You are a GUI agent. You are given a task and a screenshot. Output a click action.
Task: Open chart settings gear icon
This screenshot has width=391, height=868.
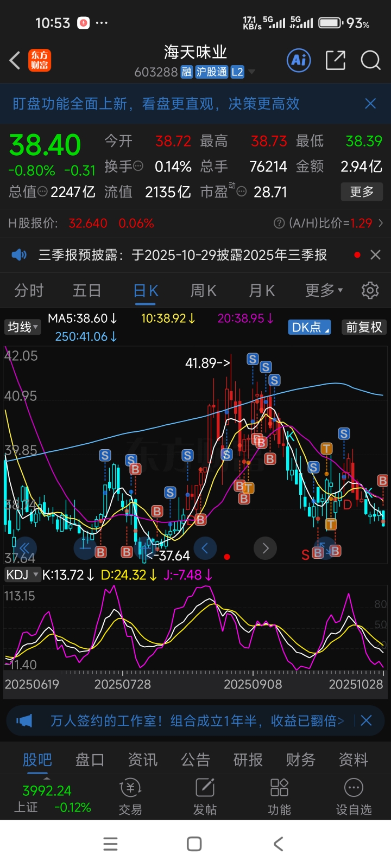pos(370,290)
